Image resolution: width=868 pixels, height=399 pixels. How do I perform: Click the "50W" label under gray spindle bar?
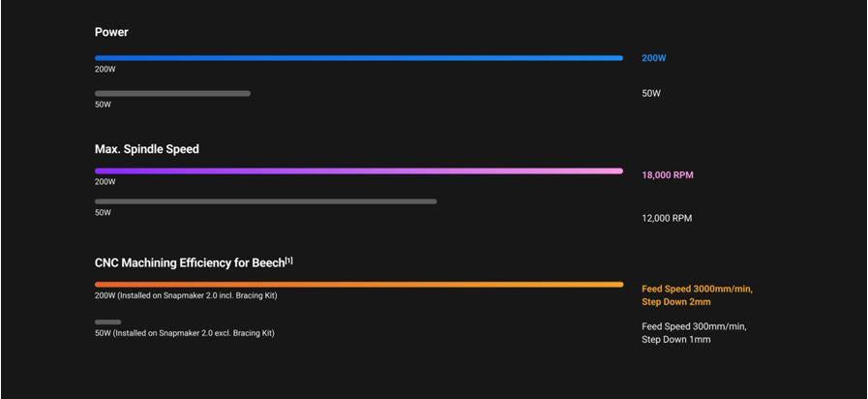tap(103, 212)
